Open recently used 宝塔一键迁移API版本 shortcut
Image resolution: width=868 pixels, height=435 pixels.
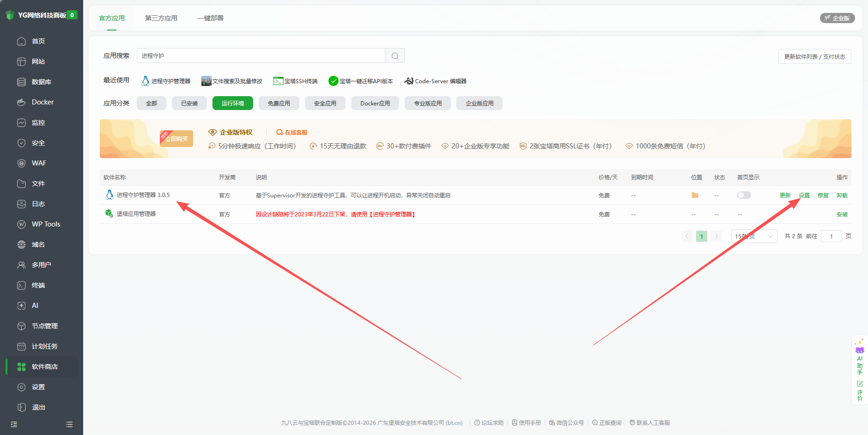(x=361, y=81)
